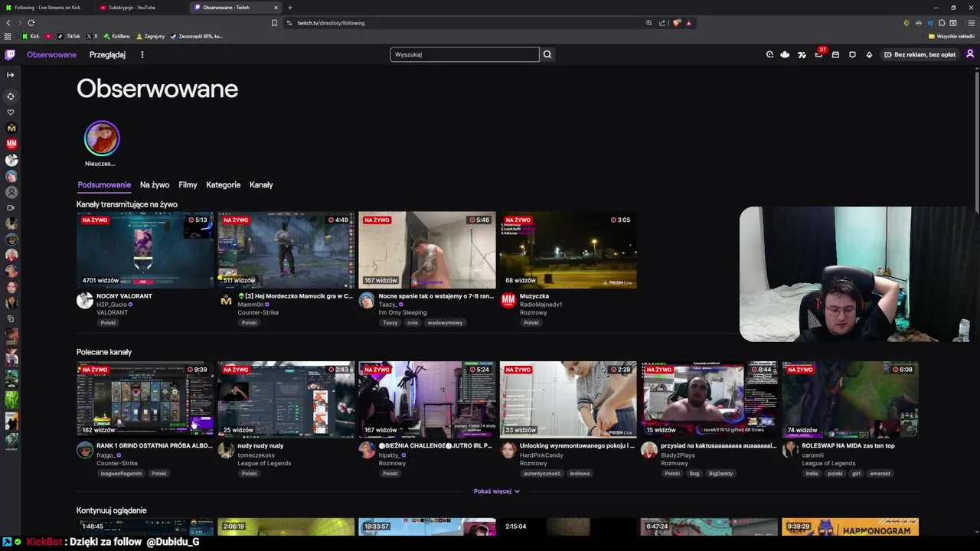The width and height of the screenshot is (980, 551).
Task: Reload the page with refresh button
Action: 31,23
